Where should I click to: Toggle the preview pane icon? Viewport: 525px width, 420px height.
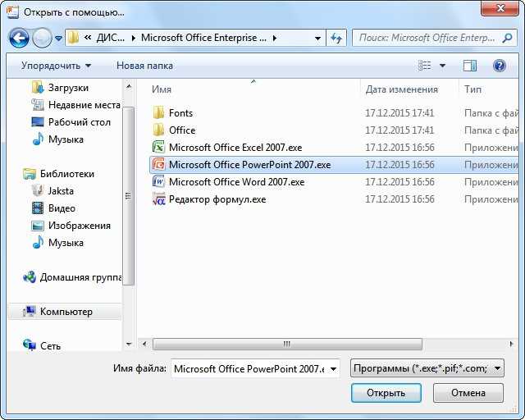click(470, 66)
